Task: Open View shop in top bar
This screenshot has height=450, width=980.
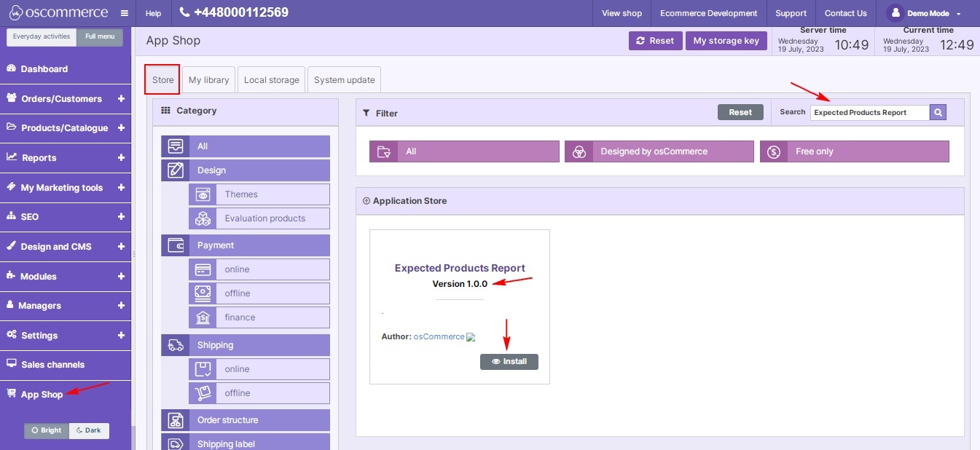Action: (x=622, y=13)
